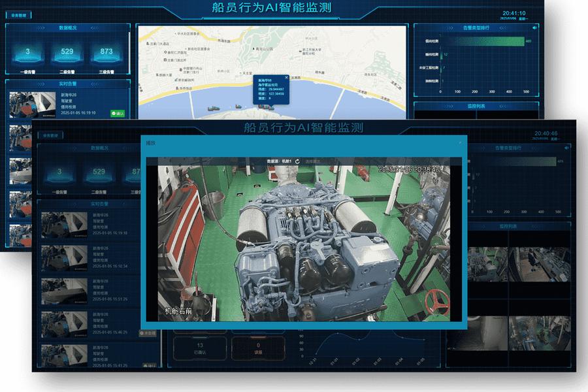Image resolution: width=588 pixels, height=392 pixels.
Task: Open the 选择算法 selector in the player
Action: pos(313,161)
